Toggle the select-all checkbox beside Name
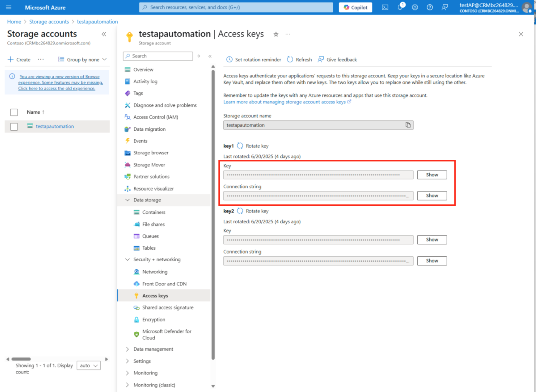This screenshot has height=392, width=536. [14, 112]
